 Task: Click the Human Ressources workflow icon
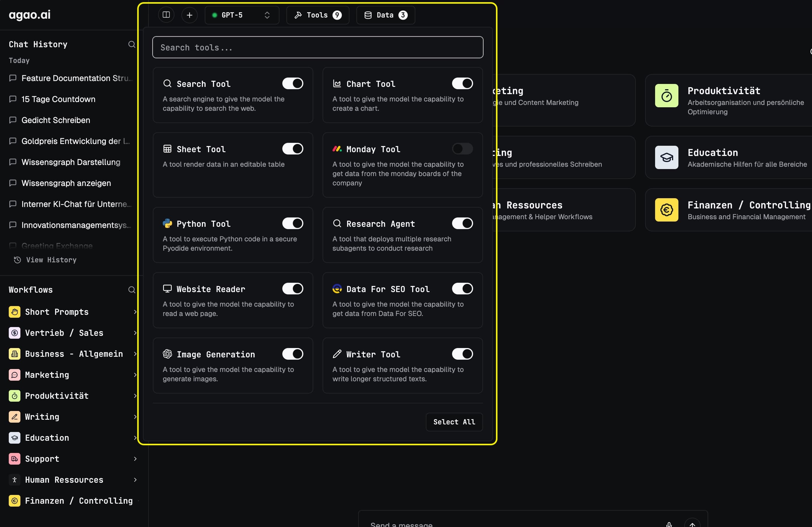pos(14,479)
